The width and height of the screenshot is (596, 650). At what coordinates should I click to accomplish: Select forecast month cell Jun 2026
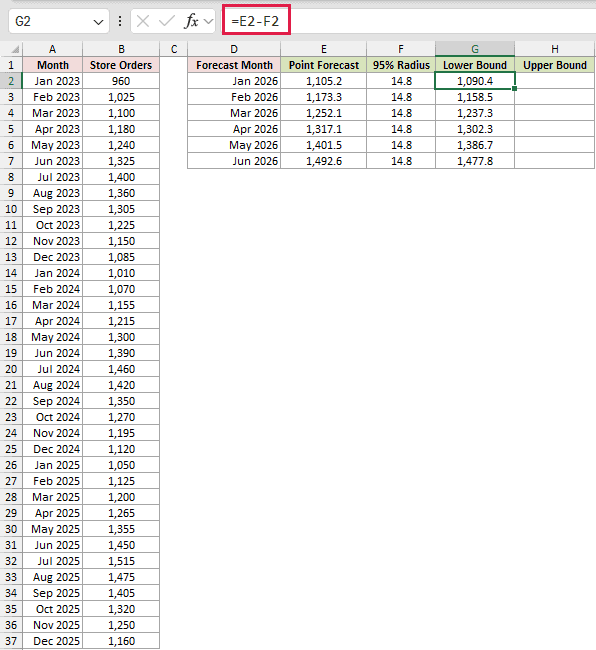pyautogui.click(x=234, y=161)
